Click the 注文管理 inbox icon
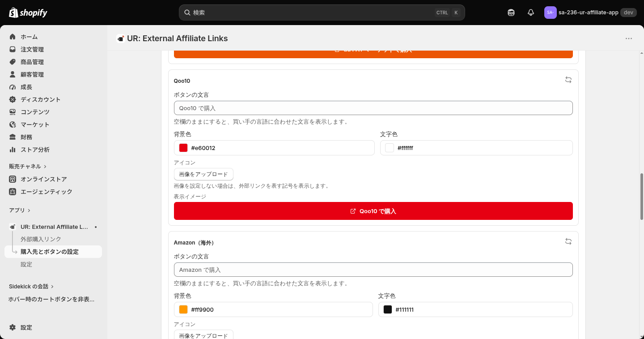This screenshot has height=339, width=644. (x=13, y=49)
